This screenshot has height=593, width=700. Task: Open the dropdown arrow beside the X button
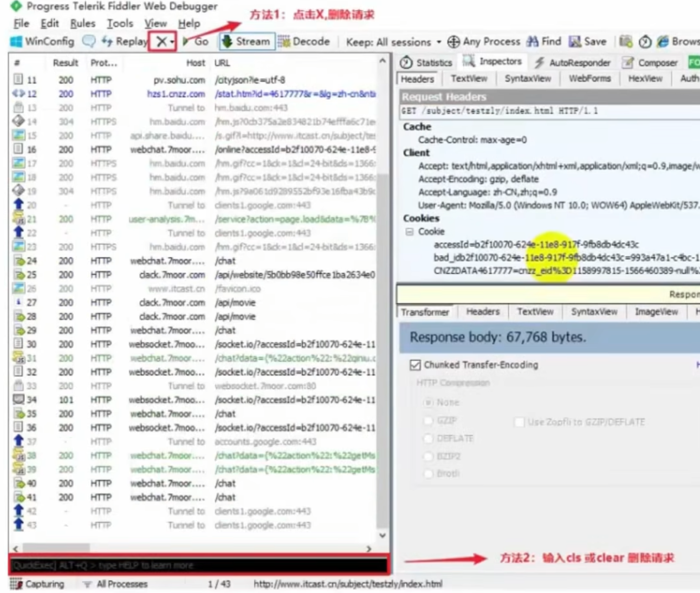point(172,42)
